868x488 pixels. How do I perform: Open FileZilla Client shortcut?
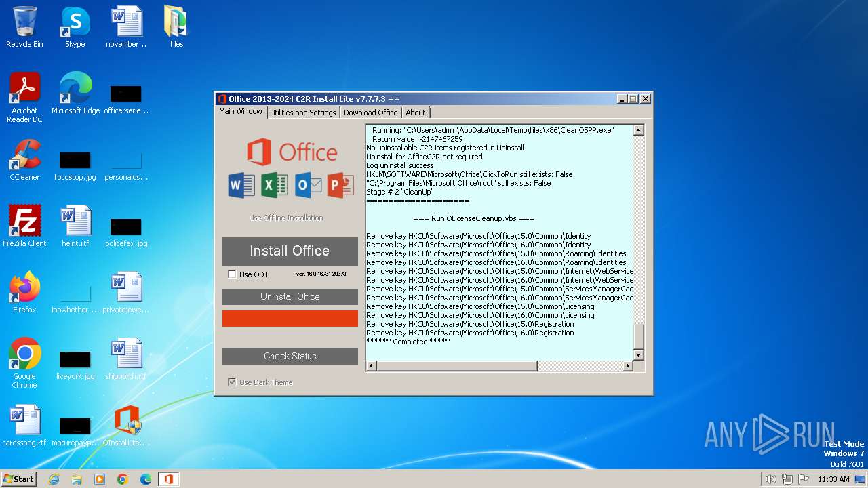pos(24,226)
